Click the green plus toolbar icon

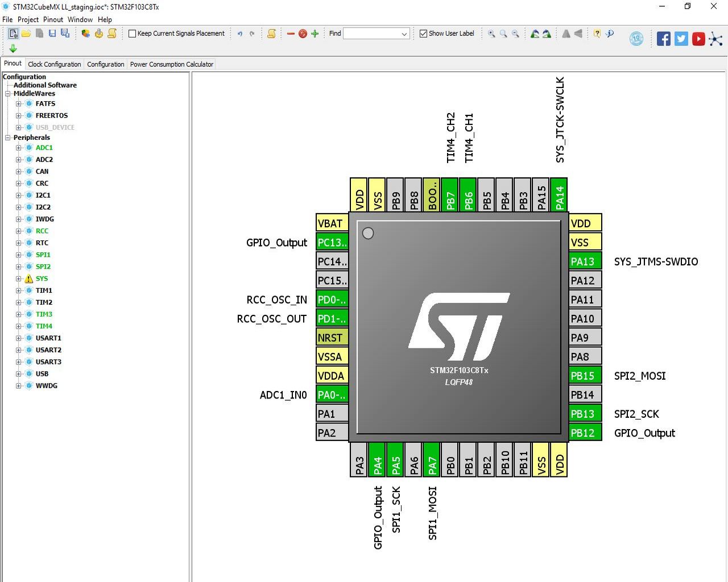coord(315,34)
